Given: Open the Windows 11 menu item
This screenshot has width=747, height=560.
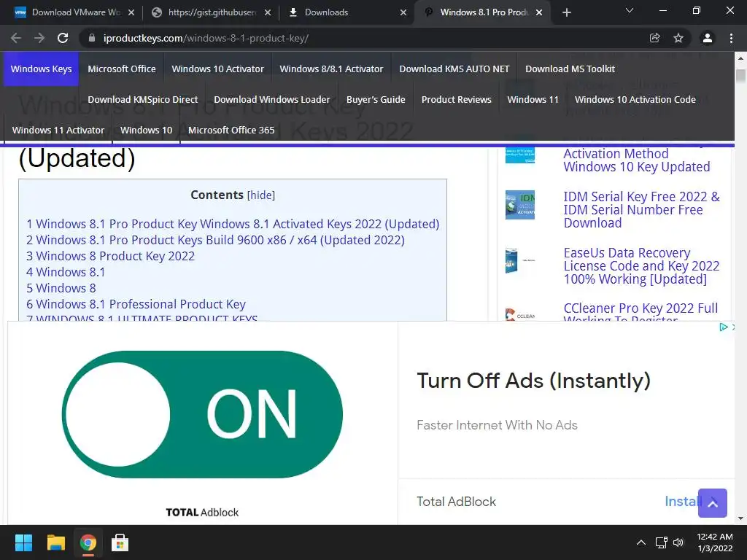Looking at the screenshot, I should (x=533, y=99).
